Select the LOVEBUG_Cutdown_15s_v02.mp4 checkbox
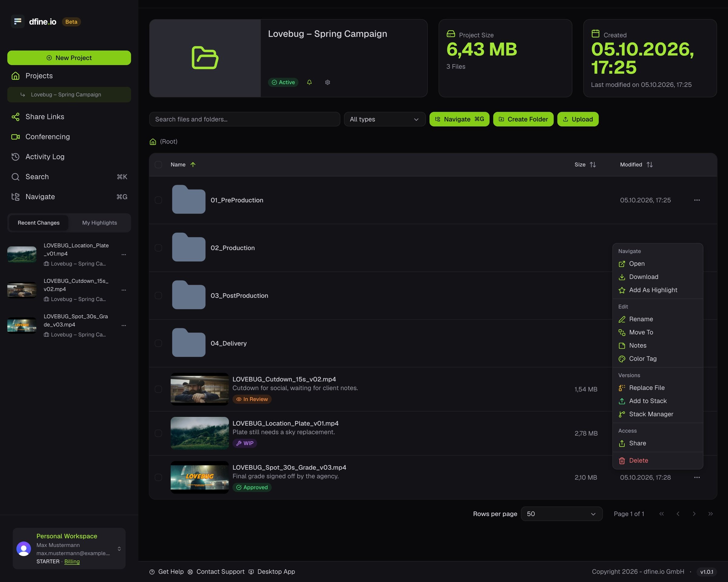The width and height of the screenshot is (728, 582). [158, 389]
